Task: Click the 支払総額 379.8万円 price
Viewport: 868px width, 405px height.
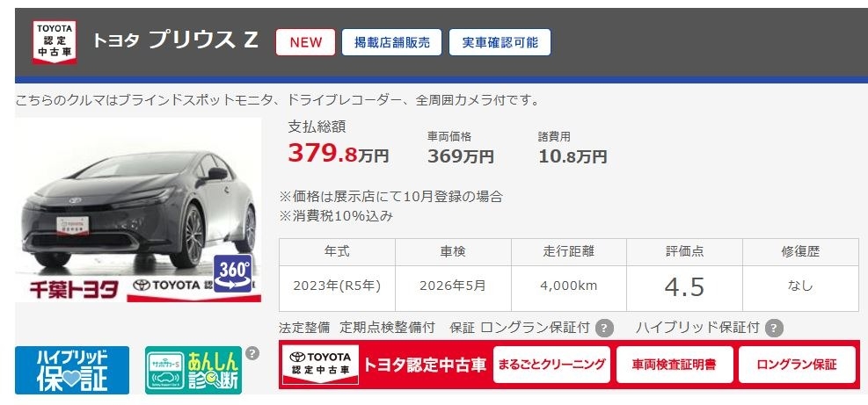Action: click(x=339, y=153)
